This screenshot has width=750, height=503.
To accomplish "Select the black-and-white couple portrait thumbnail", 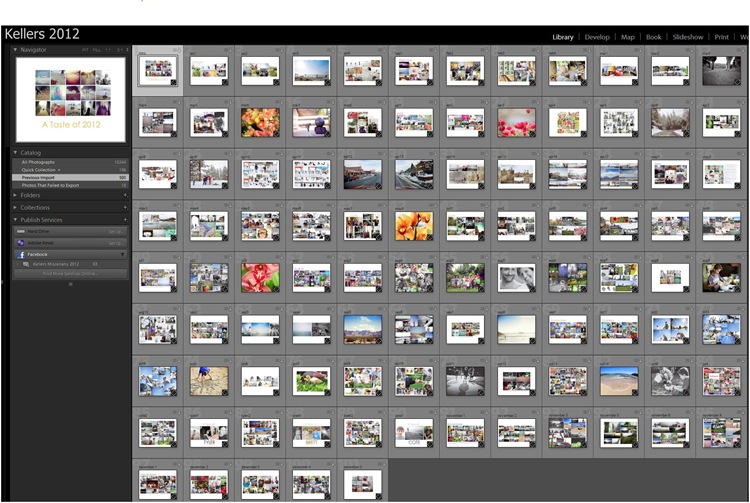I will click(x=517, y=277).
